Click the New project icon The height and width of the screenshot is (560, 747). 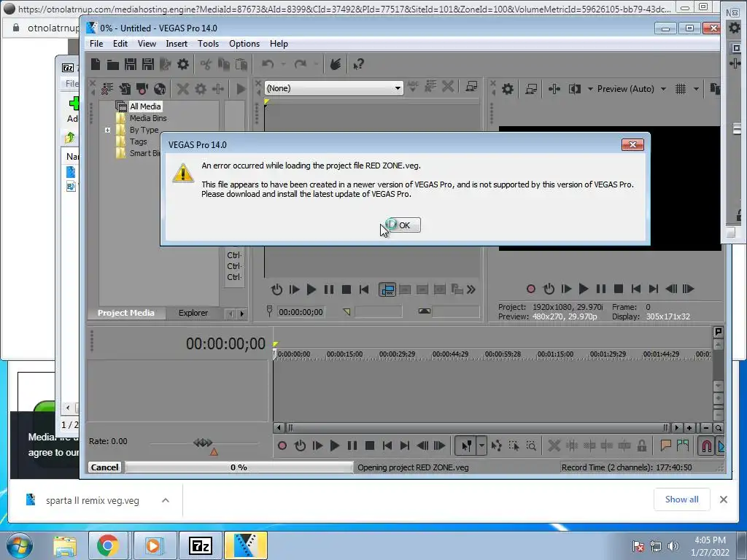pos(96,64)
